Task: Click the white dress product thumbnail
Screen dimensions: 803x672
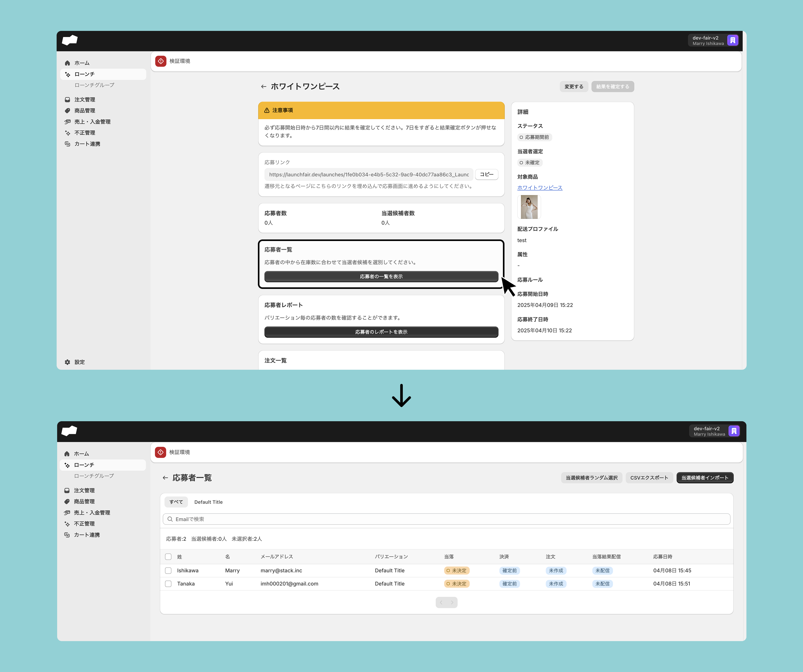Action: (529, 207)
